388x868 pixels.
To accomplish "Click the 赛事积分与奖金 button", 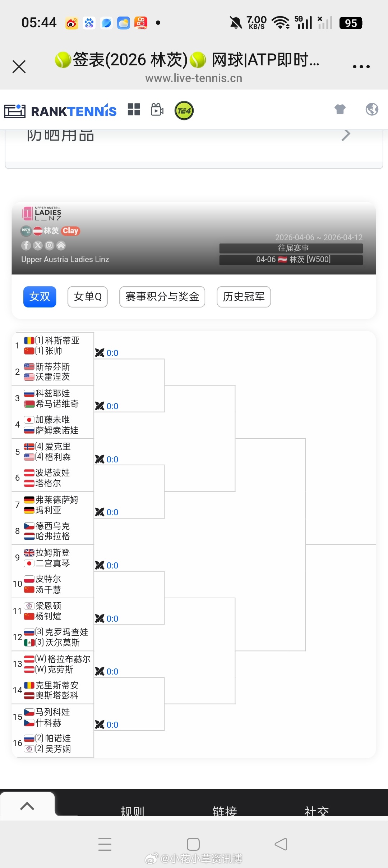I will [x=162, y=297].
